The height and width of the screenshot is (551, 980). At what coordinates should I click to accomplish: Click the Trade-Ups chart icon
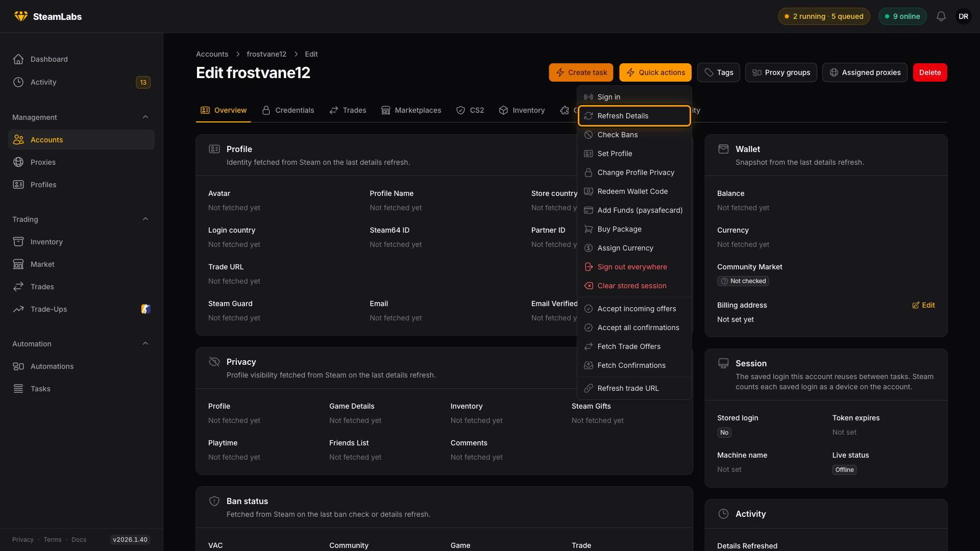tap(18, 309)
